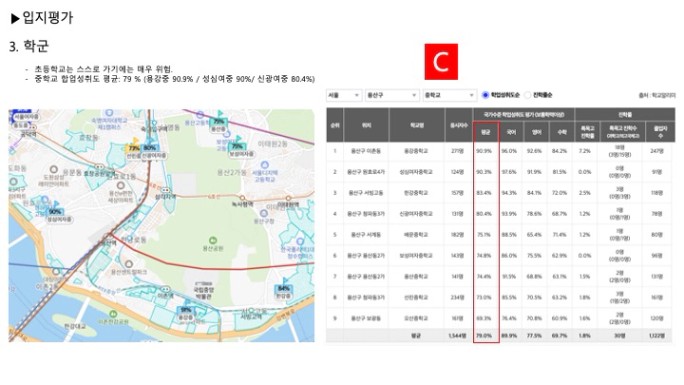Click the 효창공원앞역 station marker
Screen dimensions: 684x385
click(99, 167)
